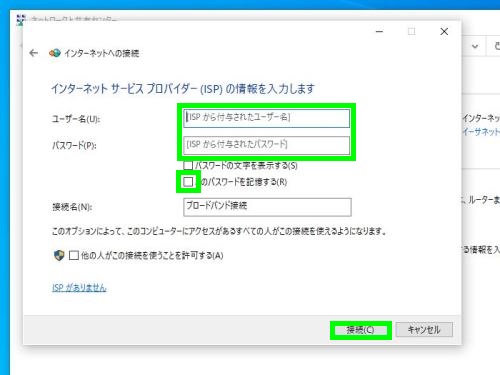Close the connection wizard dialog
Screen dimensions: 500x375
[x=444, y=32]
